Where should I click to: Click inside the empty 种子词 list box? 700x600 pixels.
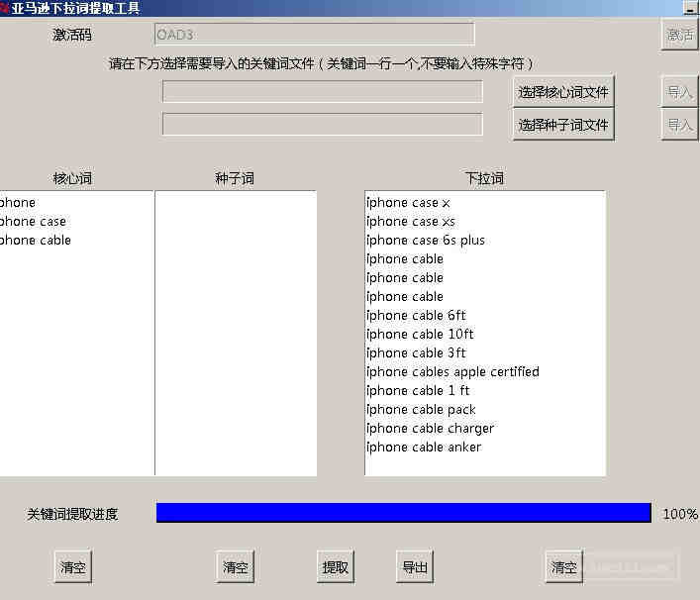click(236, 333)
